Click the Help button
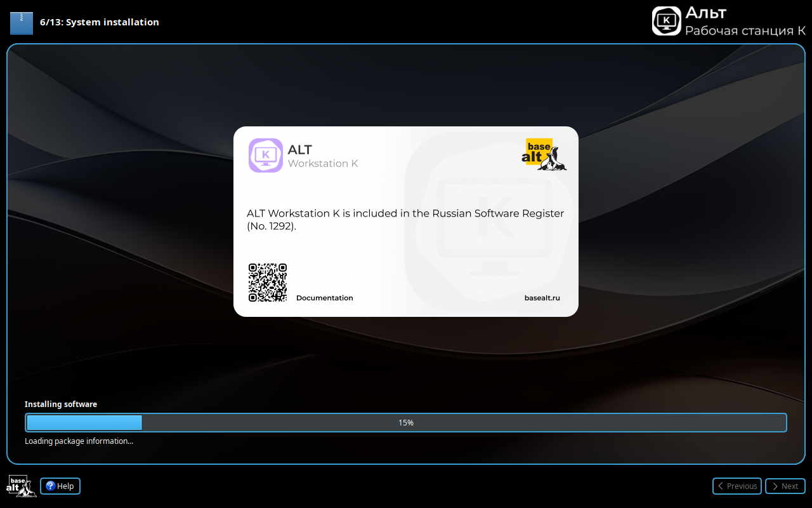Screen dimensions: 812x508 click(x=60, y=486)
